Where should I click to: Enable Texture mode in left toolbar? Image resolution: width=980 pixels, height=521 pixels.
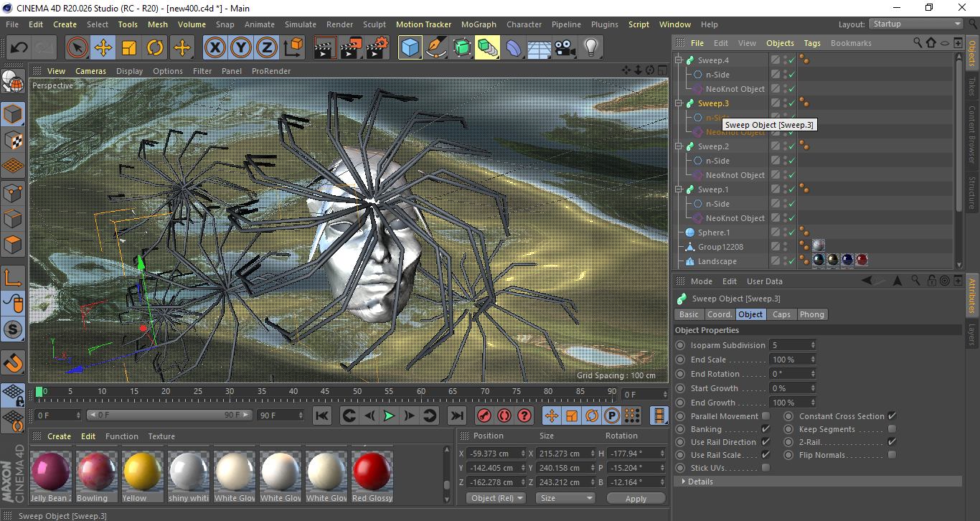[14, 141]
